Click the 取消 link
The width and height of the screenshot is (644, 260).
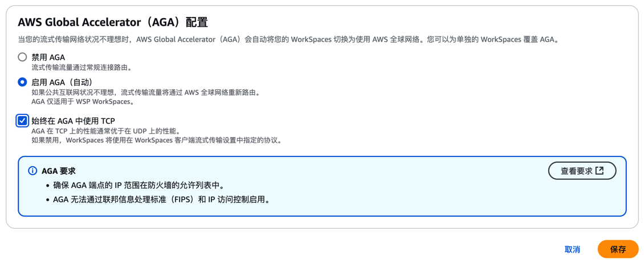[x=572, y=249]
